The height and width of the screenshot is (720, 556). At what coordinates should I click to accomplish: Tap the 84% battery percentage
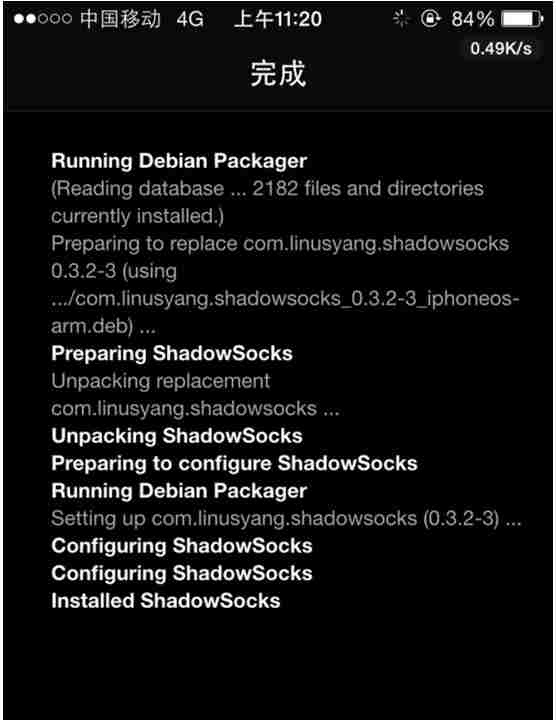coord(472,19)
